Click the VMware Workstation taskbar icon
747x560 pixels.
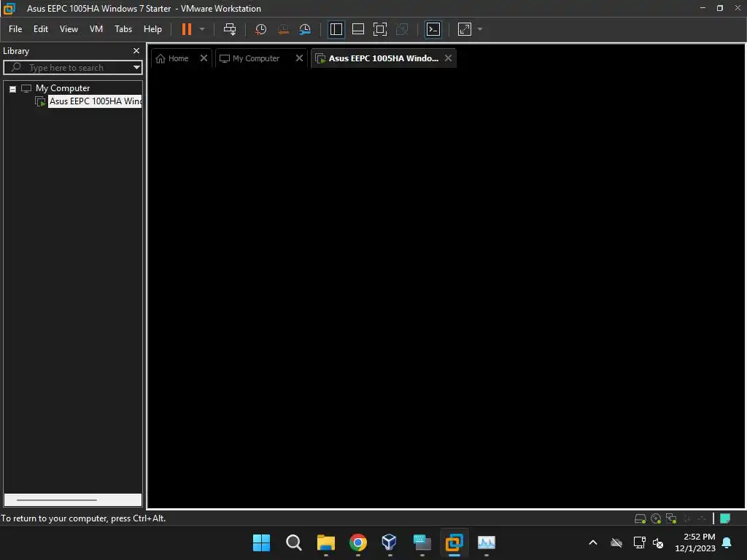tap(454, 542)
